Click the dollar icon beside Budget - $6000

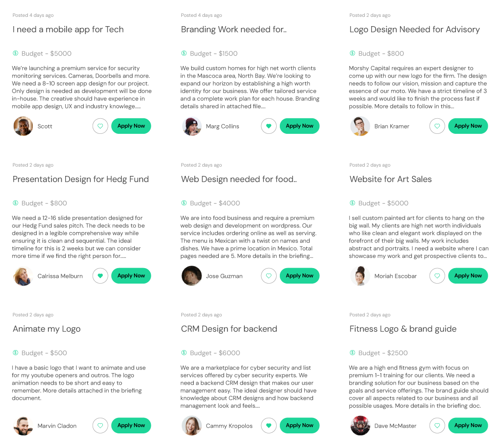pyautogui.click(x=184, y=353)
